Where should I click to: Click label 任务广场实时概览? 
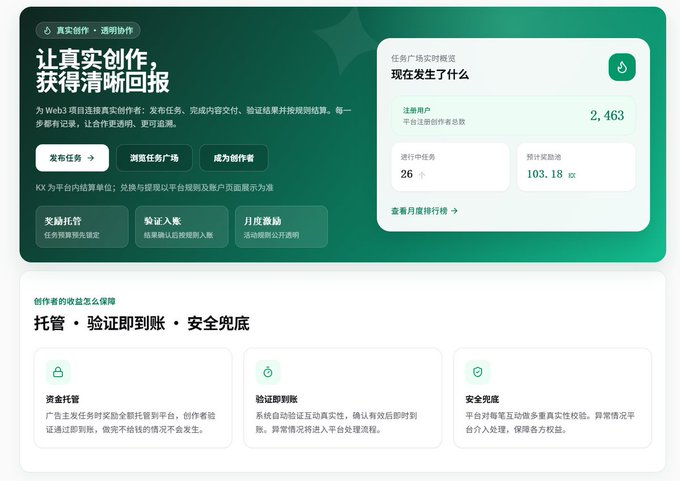tap(423, 59)
